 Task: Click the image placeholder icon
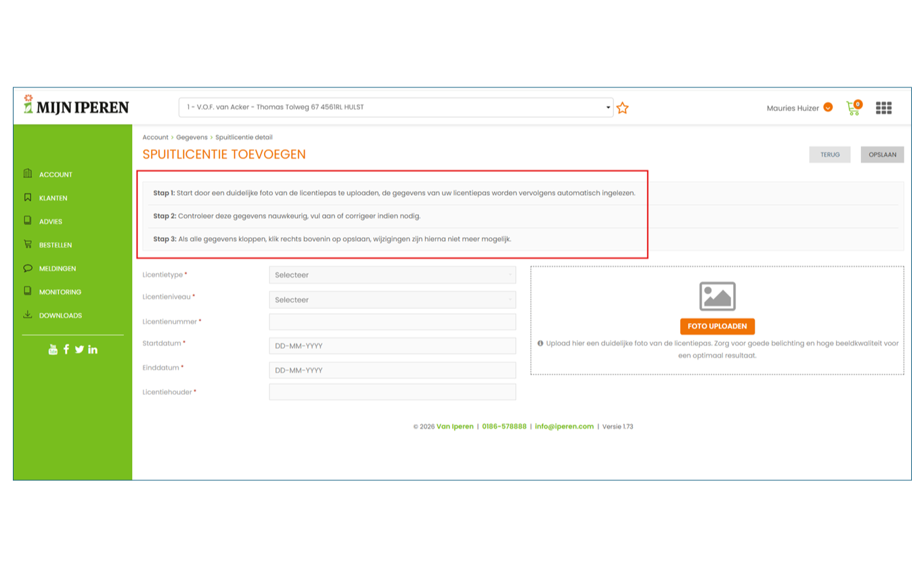pos(717,296)
